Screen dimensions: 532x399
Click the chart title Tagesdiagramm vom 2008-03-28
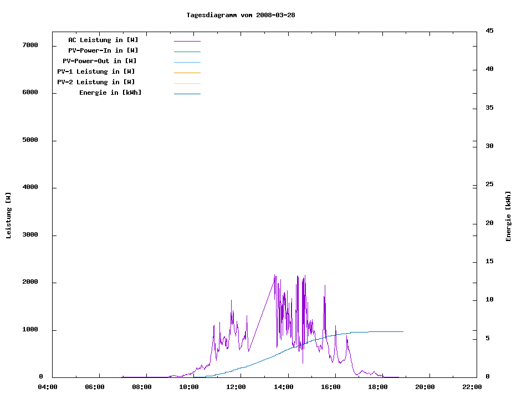click(241, 15)
